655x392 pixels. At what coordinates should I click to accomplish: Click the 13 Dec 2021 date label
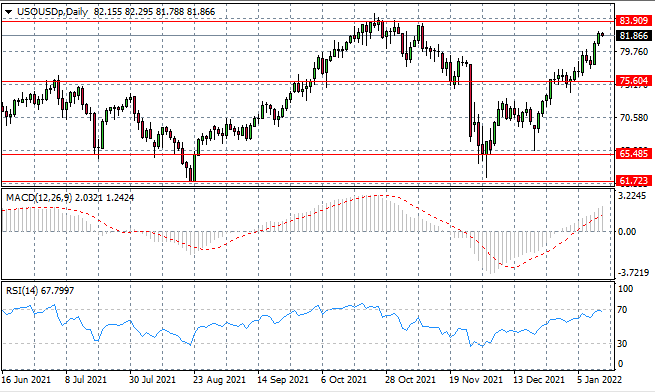[x=539, y=380]
